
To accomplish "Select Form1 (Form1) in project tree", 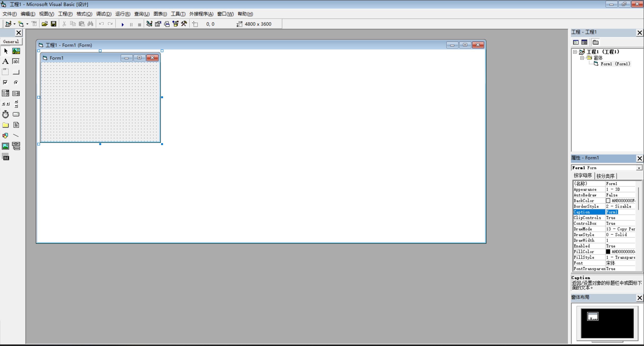I will pyautogui.click(x=615, y=64).
